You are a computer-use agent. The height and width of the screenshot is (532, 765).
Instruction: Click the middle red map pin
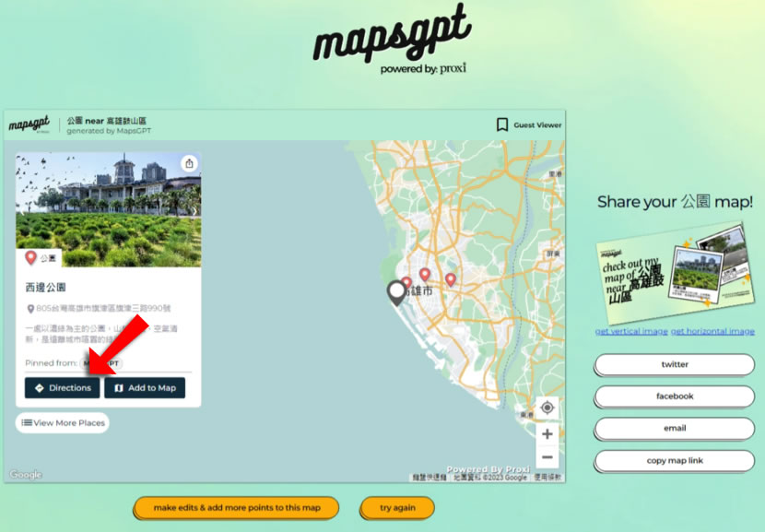(x=425, y=275)
